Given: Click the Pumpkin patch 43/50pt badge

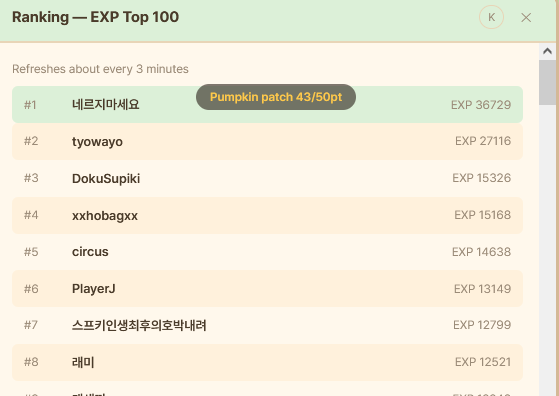Looking at the screenshot, I should click(x=276, y=97).
